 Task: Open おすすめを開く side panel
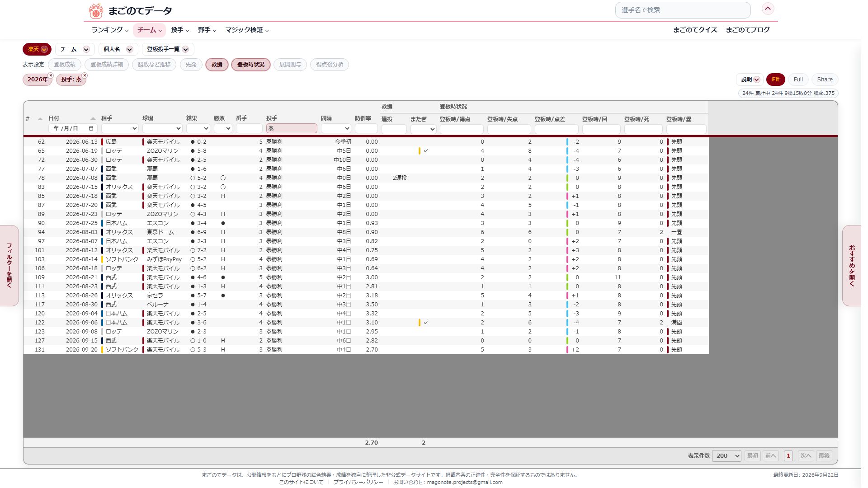[x=852, y=266]
